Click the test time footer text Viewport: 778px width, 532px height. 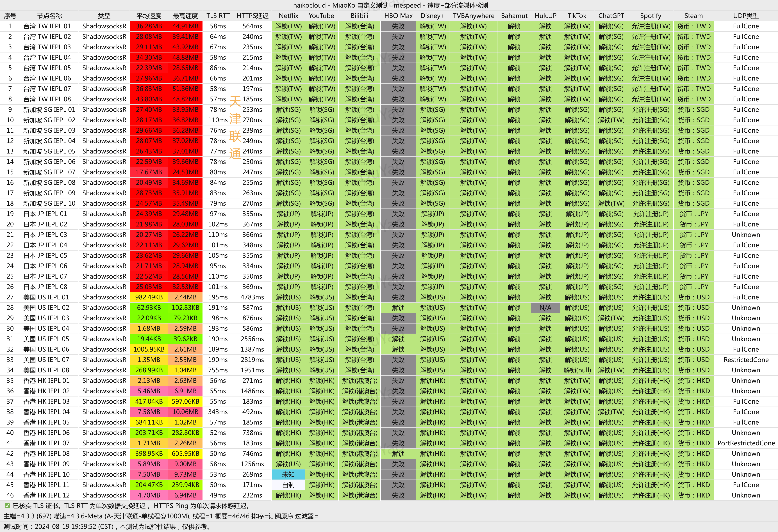coord(107,527)
